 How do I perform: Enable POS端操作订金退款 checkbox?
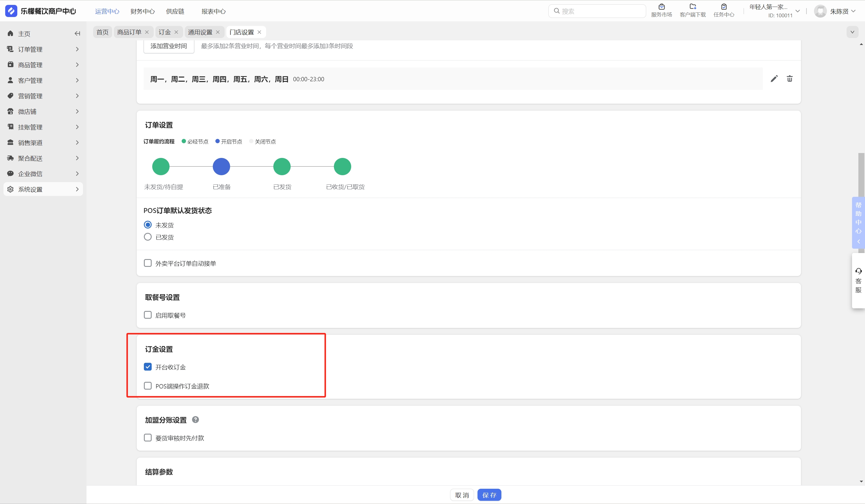(x=148, y=386)
